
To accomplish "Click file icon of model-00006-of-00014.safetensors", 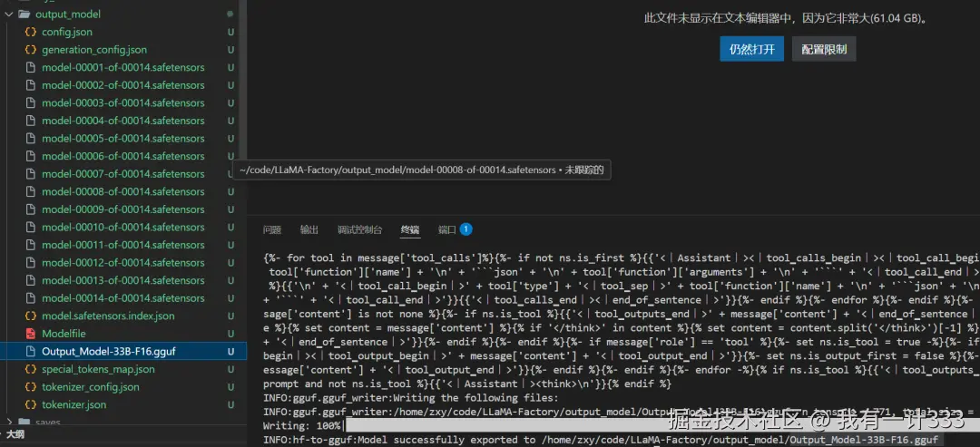I will [x=29, y=156].
